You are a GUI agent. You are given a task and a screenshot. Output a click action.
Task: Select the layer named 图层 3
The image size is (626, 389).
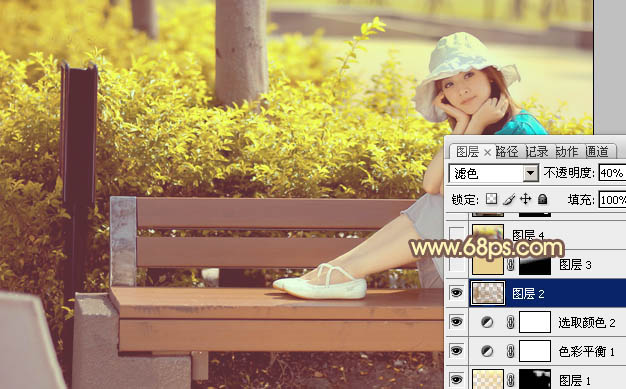click(x=575, y=264)
